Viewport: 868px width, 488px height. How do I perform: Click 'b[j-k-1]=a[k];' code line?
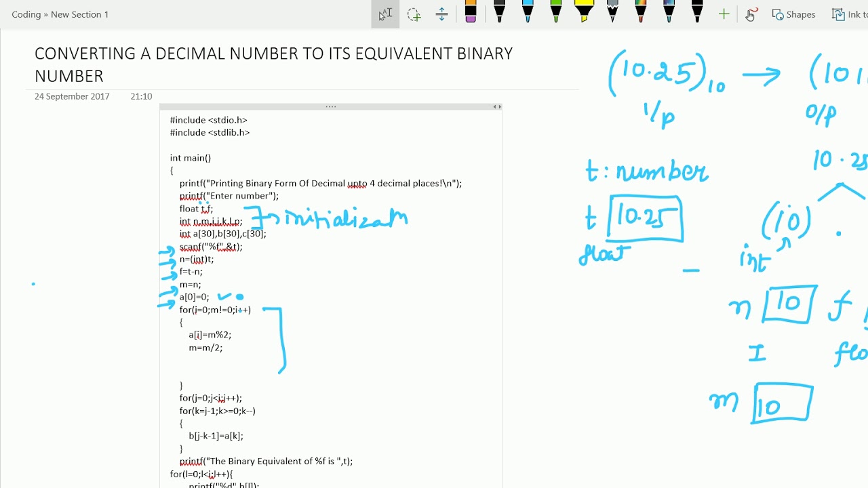(x=216, y=436)
